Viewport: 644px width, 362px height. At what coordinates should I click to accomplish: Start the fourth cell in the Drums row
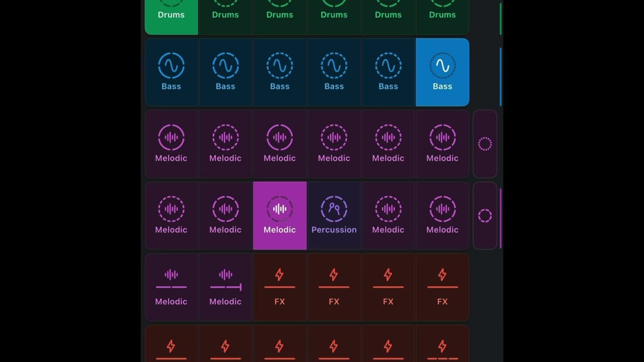[x=334, y=17]
